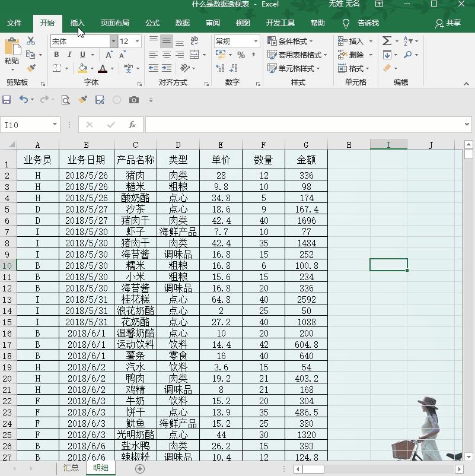Open the 明细 sheet tab

tap(100, 468)
